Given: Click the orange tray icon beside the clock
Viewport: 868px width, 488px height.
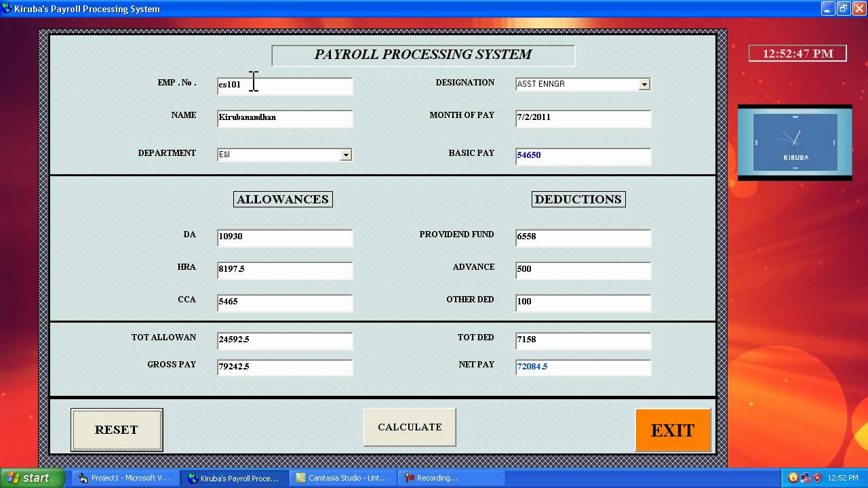Looking at the screenshot, I should (x=793, y=478).
